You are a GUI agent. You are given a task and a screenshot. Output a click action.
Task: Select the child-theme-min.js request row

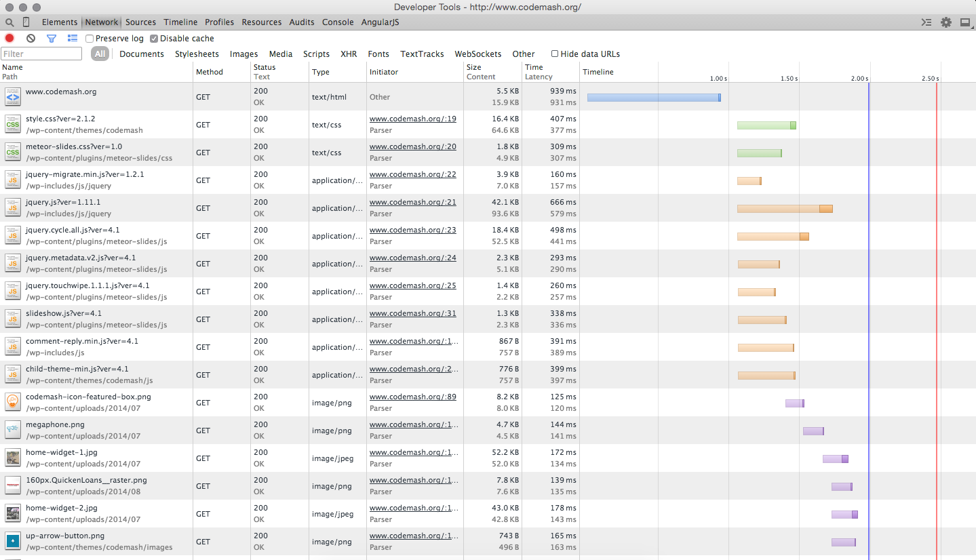click(488, 375)
